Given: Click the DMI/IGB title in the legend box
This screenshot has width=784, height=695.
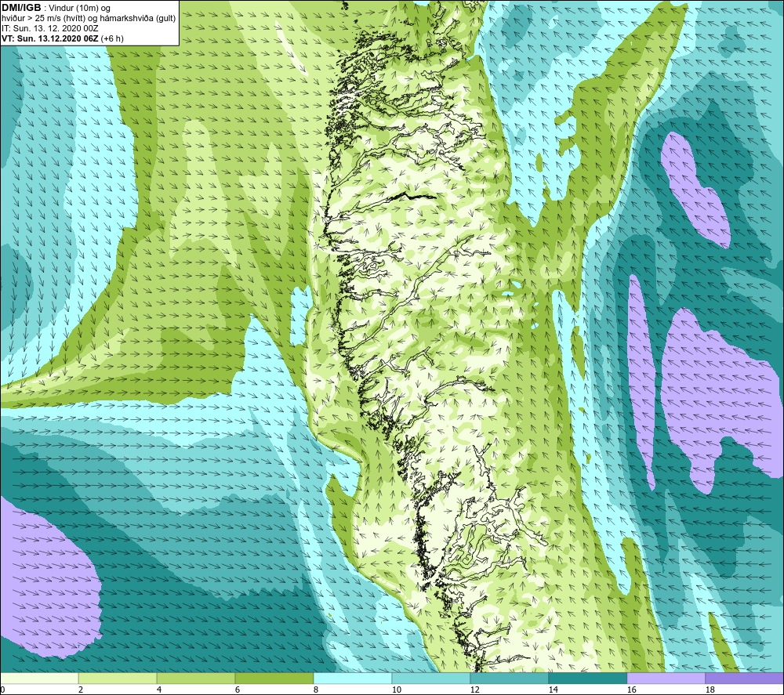Looking at the screenshot, I should point(21,8).
